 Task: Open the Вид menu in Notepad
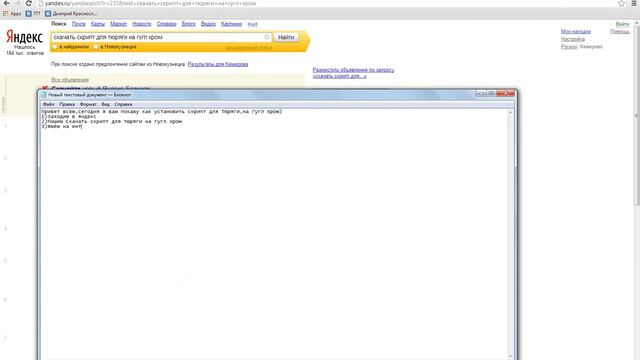(x=105, y=104)
